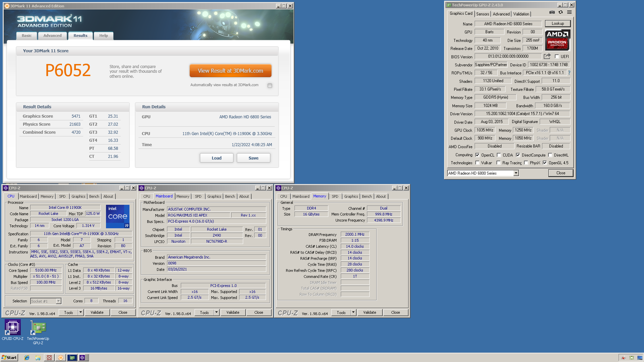Expand Tools dropdown arrow in Mainboard window
Screen dimensions: 644x362
pyautogui.click(x=216, y=312)
